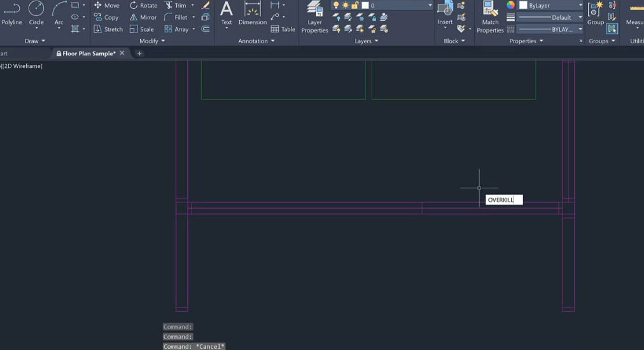Activate the Mirror command
Image resolution: width=644 pixels, height=350 pixels.
click(x=143, y=17)
